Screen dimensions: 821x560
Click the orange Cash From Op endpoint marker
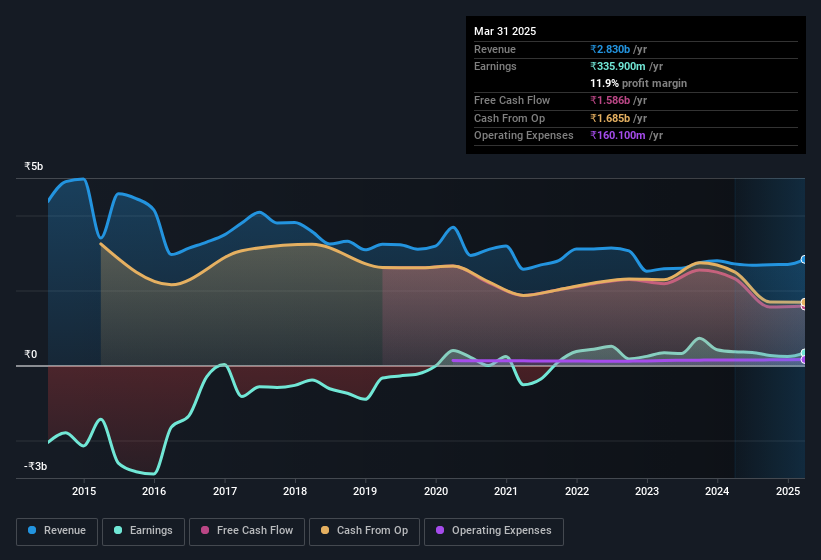tap(804, 302)
